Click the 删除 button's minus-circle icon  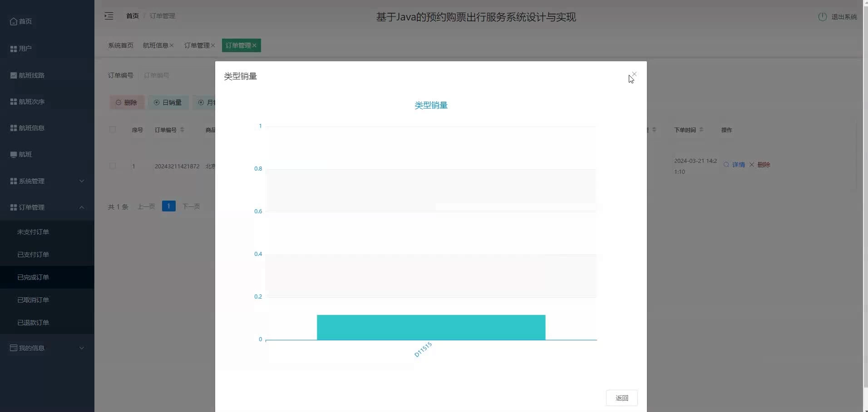pyautogui.click(x=118, y=103)
